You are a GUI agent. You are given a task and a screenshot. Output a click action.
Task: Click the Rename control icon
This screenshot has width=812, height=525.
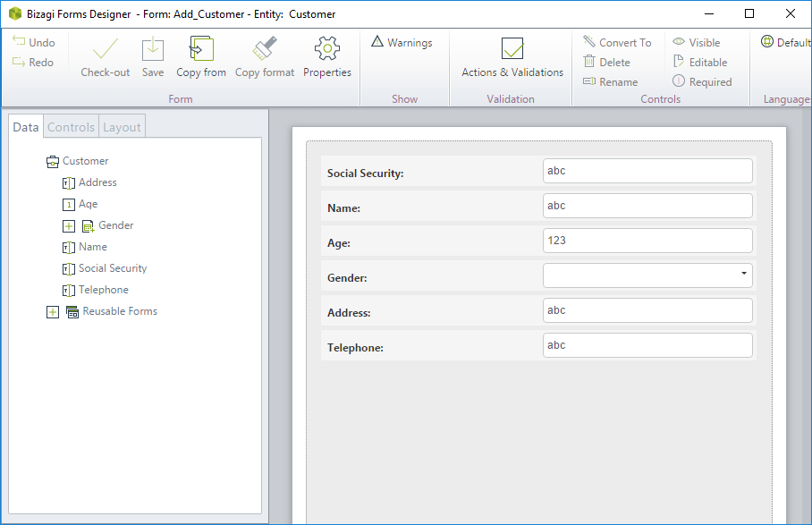(588, 81)
